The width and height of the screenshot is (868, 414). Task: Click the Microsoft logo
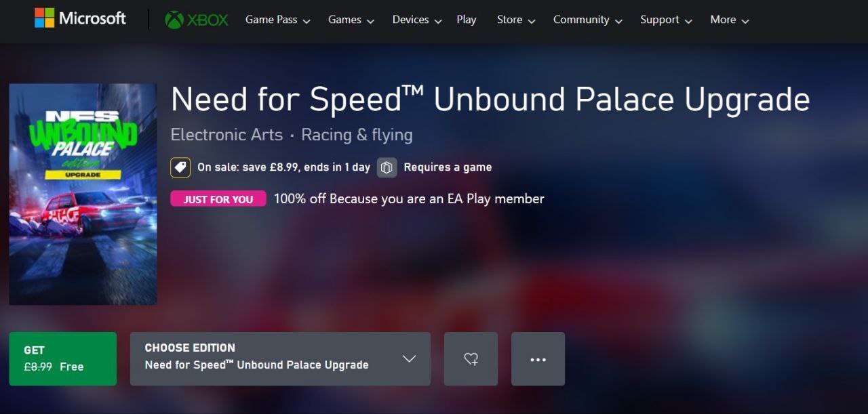[x=80, y=19]
